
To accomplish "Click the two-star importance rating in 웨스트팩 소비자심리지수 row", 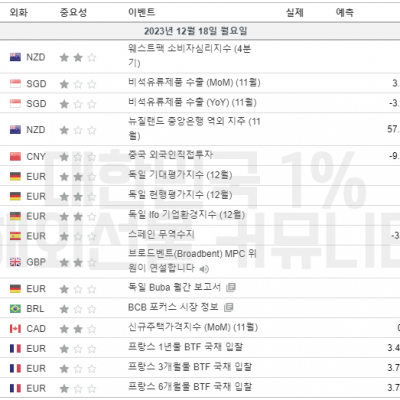I will (78, 58).
